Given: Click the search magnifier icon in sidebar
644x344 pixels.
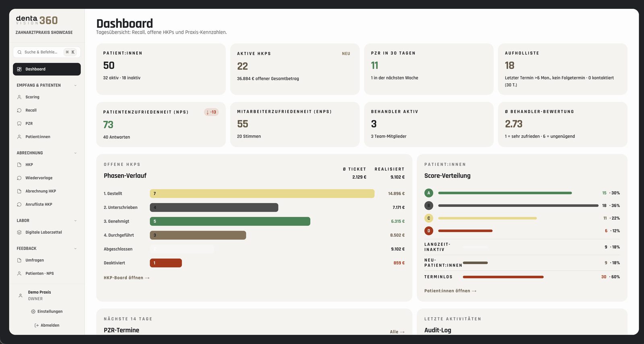Looking at the screenshot, I should (x=19, y=52).
